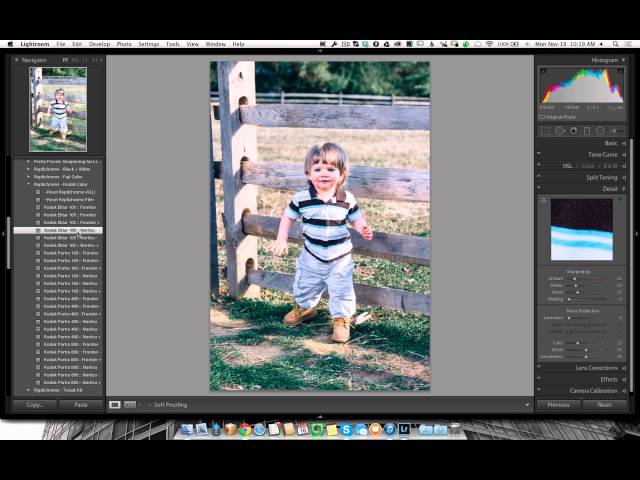Toggle the Effects panel on/off switch
The width and height of the screenshot is (640, 480).
(539, 378)
